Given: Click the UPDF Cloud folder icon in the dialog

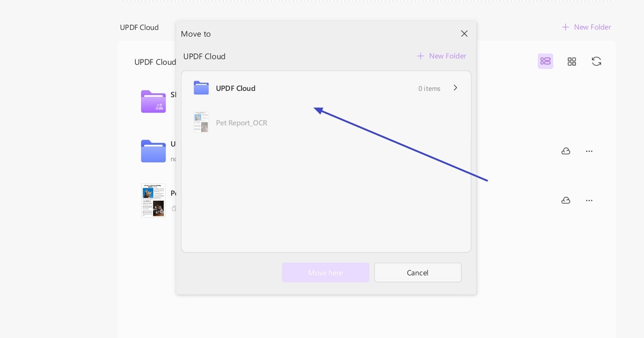Looking at the screenshot, I should coord(201,88).
